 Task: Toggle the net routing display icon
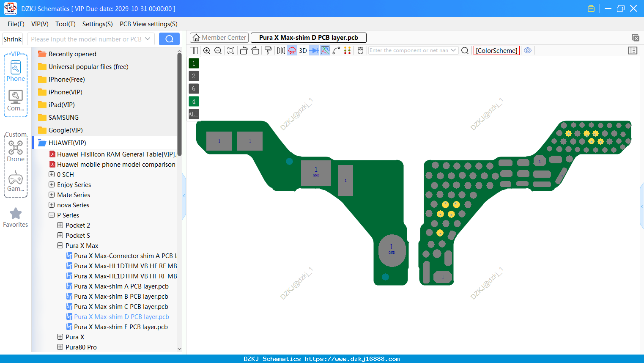[x=325, y=50]
